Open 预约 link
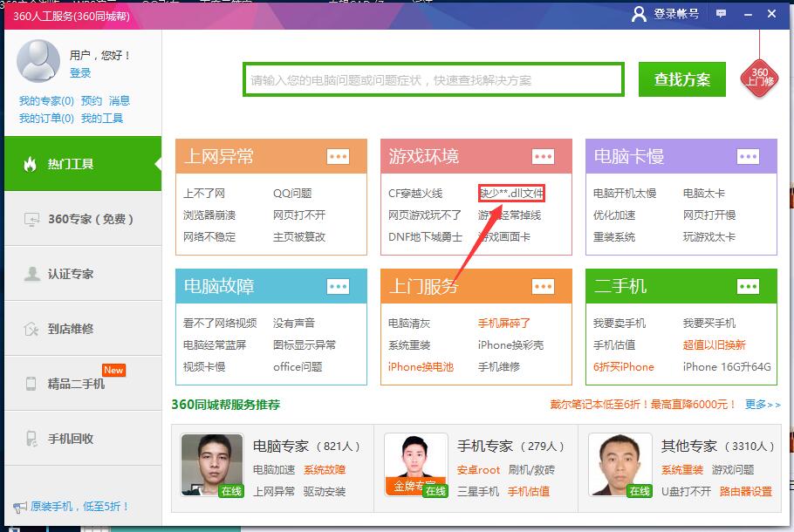Viewport: 794px width, 532px height. click(x=92, y=100)
